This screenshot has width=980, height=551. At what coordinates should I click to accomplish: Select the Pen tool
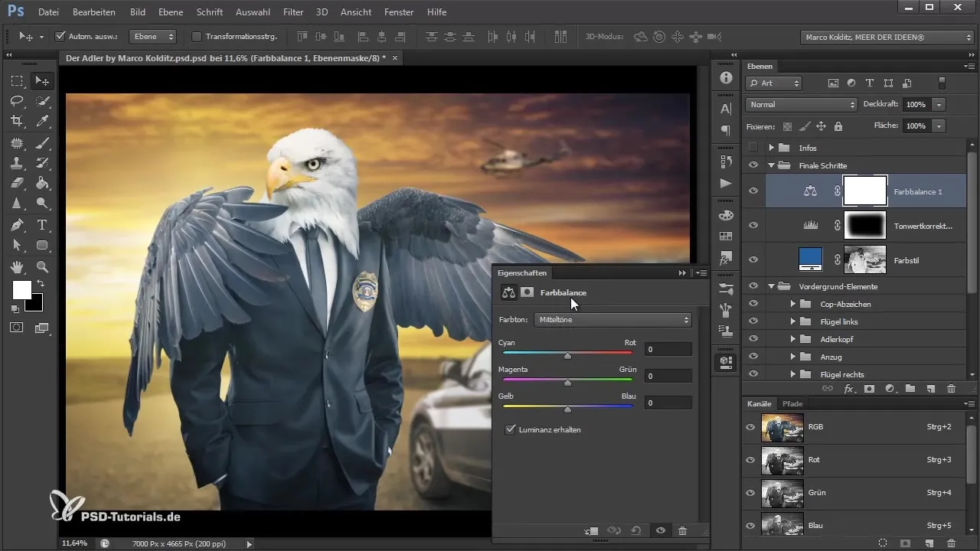(17, 225)
